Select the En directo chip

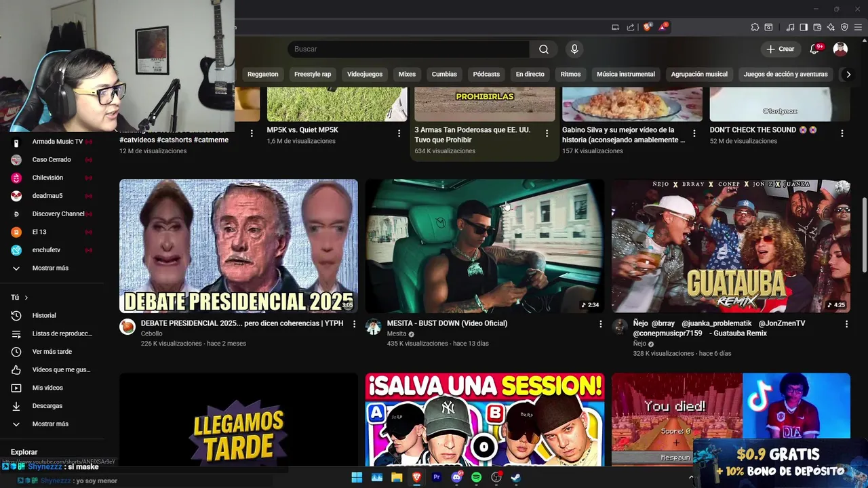coord(530,74)
